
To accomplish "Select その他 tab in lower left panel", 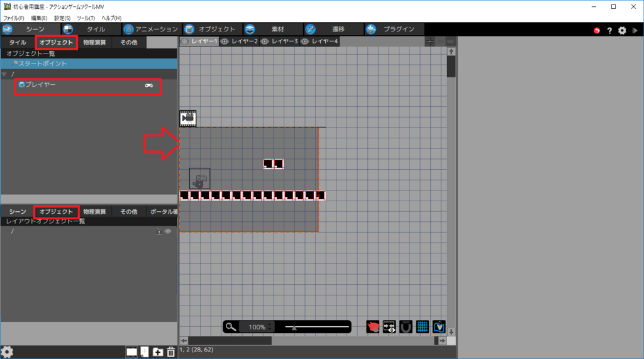I will (x=128, y=211).
